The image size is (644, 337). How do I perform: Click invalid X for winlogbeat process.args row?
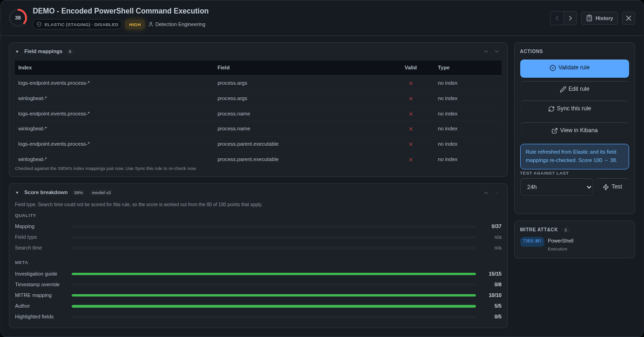pos(411,99)
